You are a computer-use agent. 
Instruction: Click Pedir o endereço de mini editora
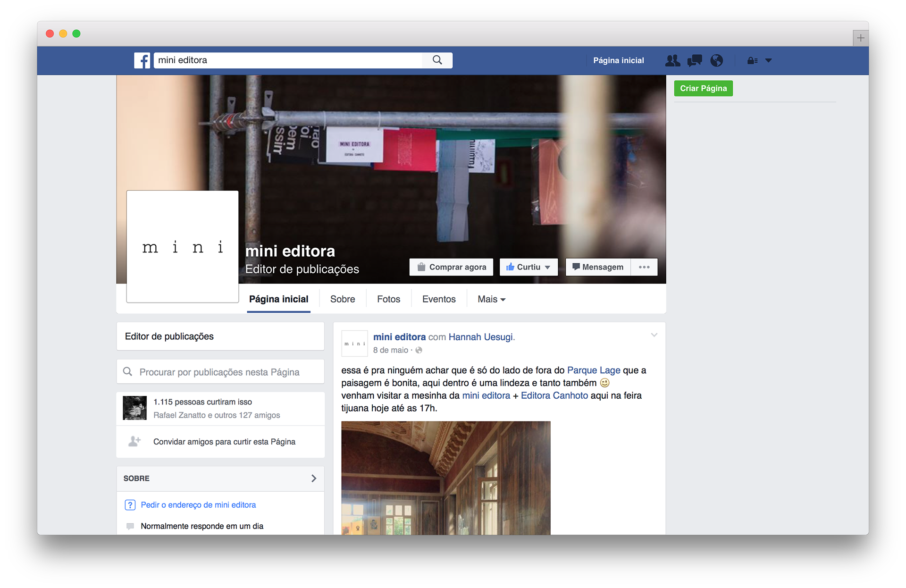click(198, 505)
